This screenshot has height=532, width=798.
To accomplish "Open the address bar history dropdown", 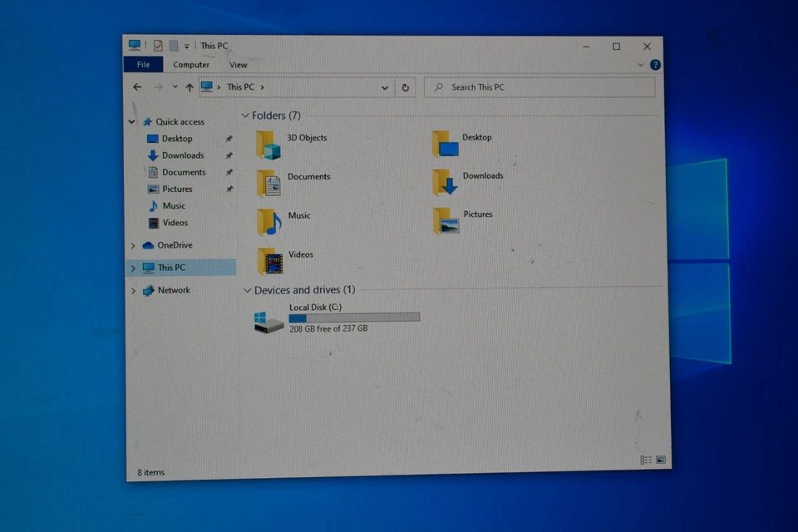I will coord(385,87).
